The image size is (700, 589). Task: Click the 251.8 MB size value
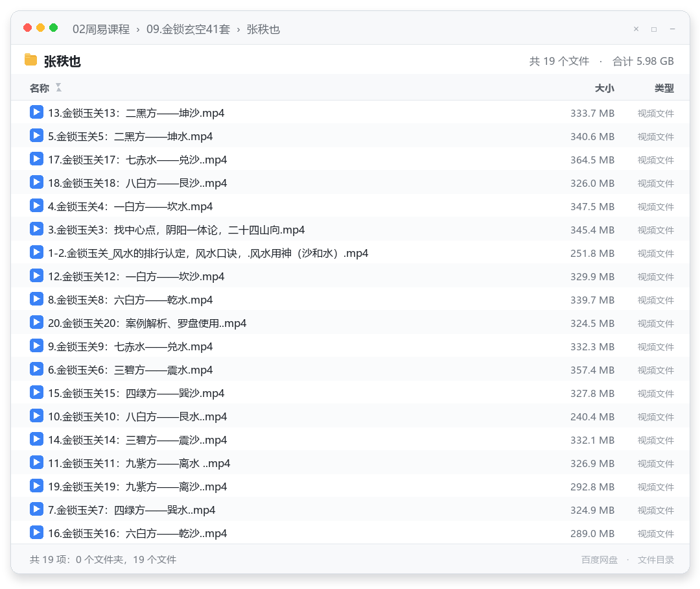click(592, 254)
